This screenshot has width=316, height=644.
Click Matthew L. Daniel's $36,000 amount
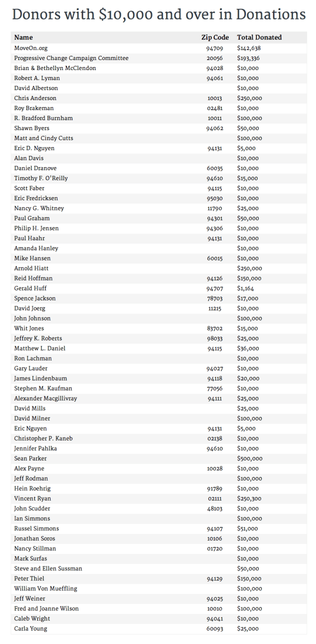point(248,348)
